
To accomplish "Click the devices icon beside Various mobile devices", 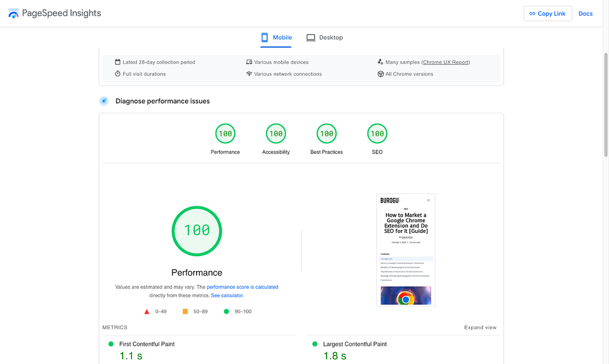I will [249, 62].
